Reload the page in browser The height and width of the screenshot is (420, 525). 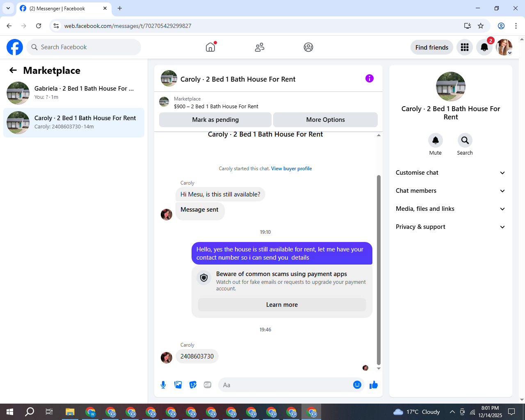coord(39,26)
